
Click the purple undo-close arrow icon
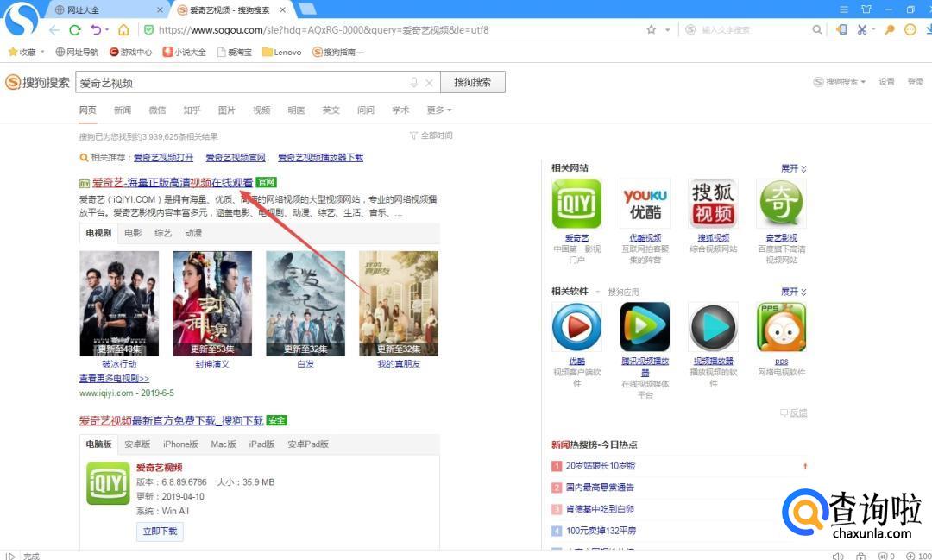[96, 29]
